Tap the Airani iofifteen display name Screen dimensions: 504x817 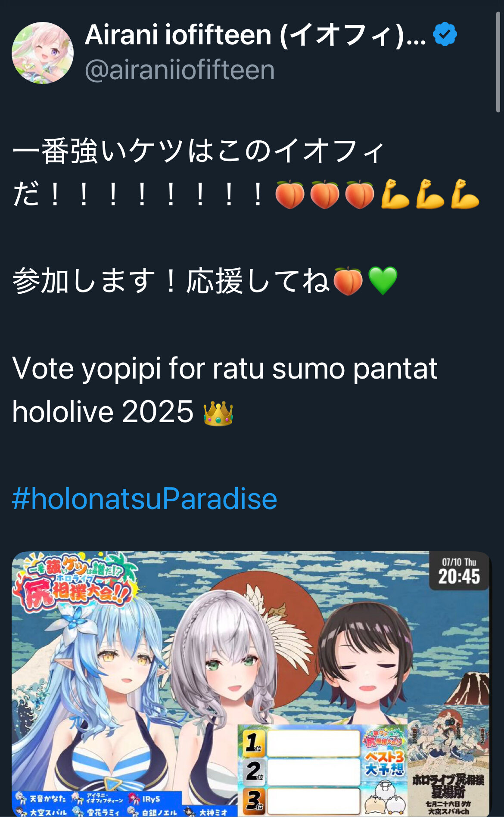point(255,34)
